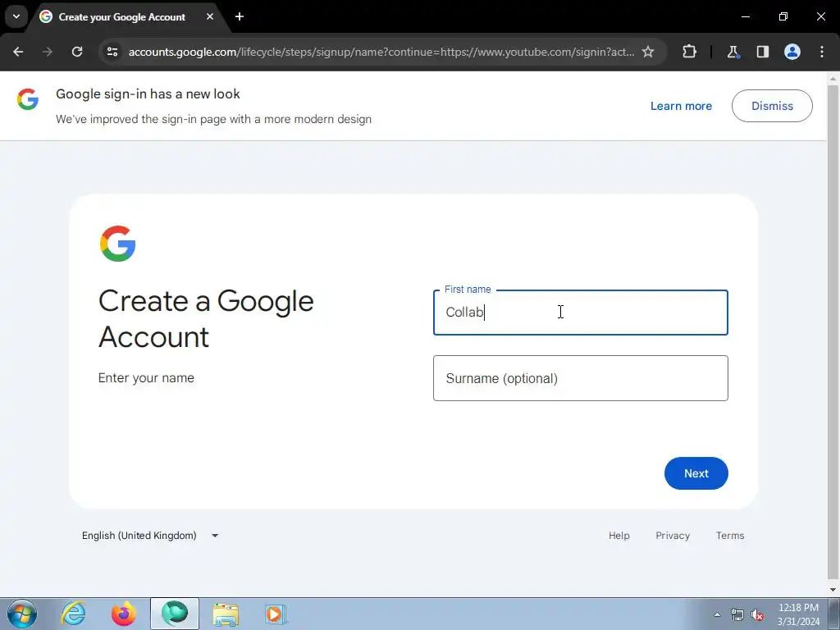840x630 pixels.
Task: Open the Extensions puzzle icon
Action: click(x=689, y=52)
